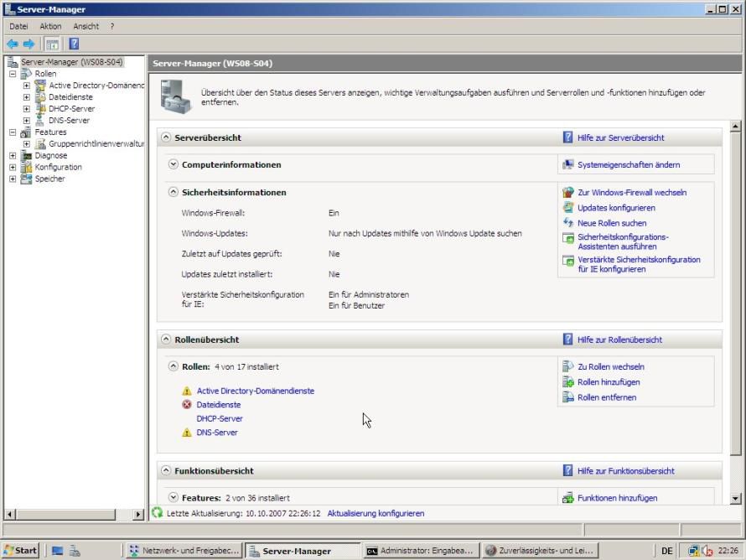Open the Datei menu
Viewport: 746px width, 560px height.
[x=18, y=26]
